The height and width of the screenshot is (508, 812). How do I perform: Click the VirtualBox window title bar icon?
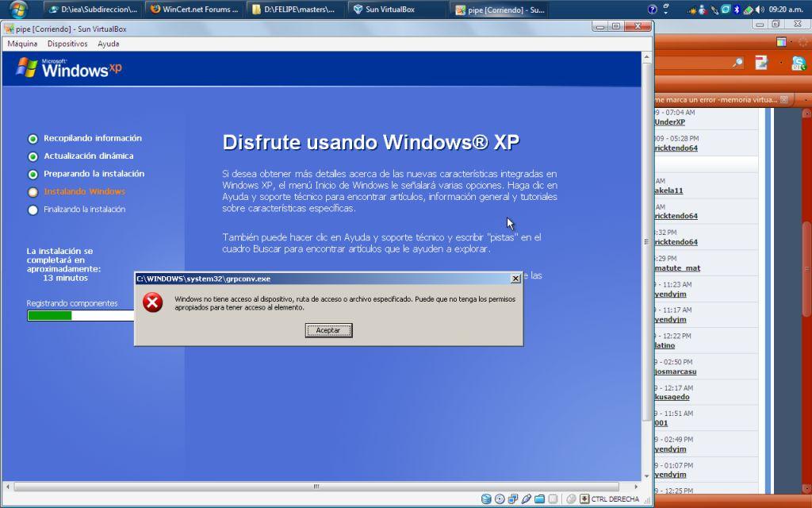[9, 29]
